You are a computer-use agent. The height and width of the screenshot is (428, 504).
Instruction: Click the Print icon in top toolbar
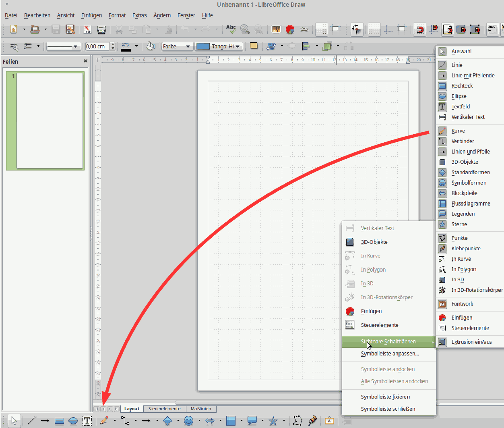click(x=101, y=29)
